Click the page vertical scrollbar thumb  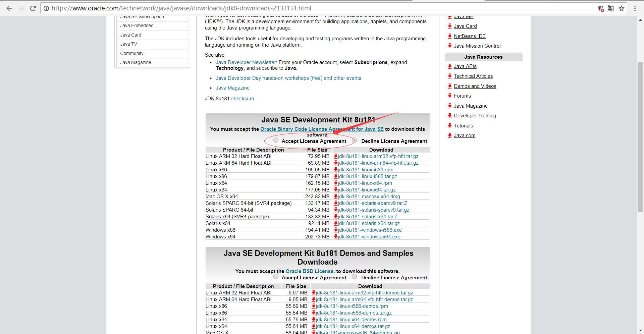(640, 137)
